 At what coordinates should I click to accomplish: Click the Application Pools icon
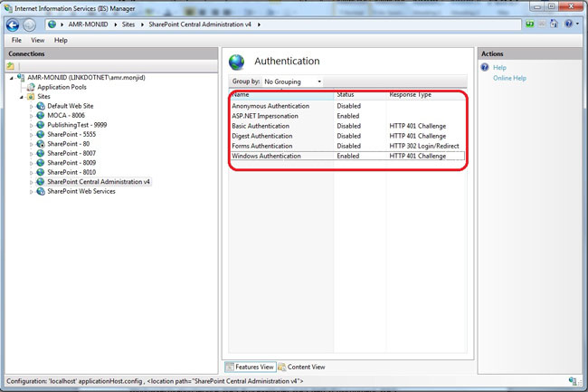(31, 87)
